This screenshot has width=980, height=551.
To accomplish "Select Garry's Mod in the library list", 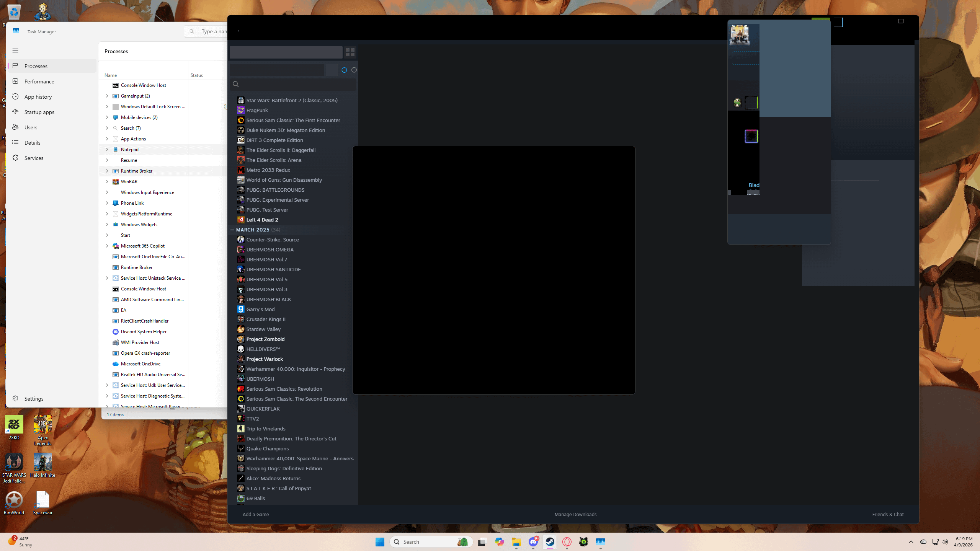I will coord(260,310).
